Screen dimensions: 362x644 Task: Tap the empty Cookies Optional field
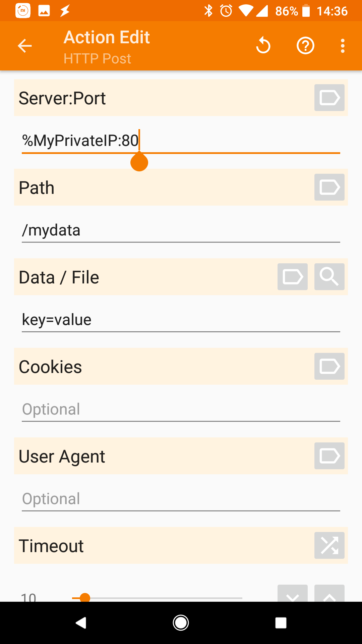[181, 409]
